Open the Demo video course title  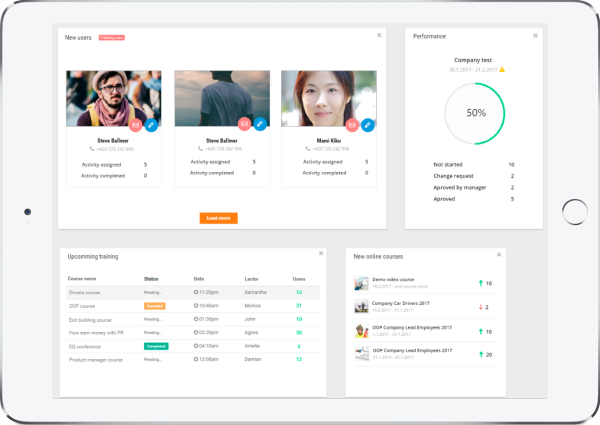coord(393,279)
